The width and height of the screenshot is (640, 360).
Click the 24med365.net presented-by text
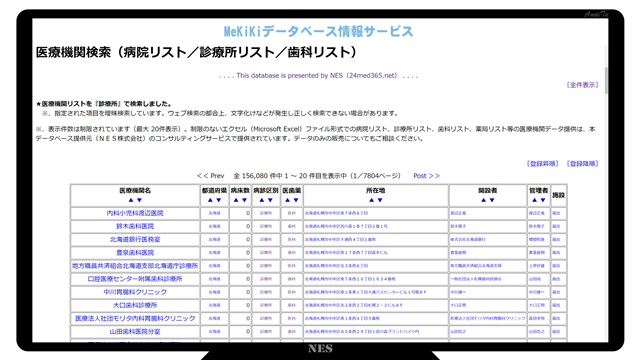click(318, 76)
